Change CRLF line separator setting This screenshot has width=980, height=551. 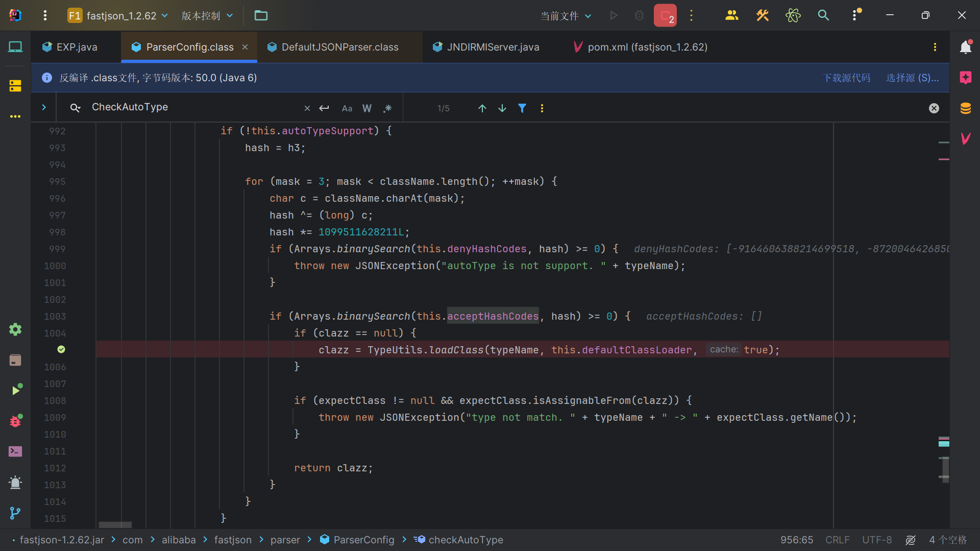point(837,540)
